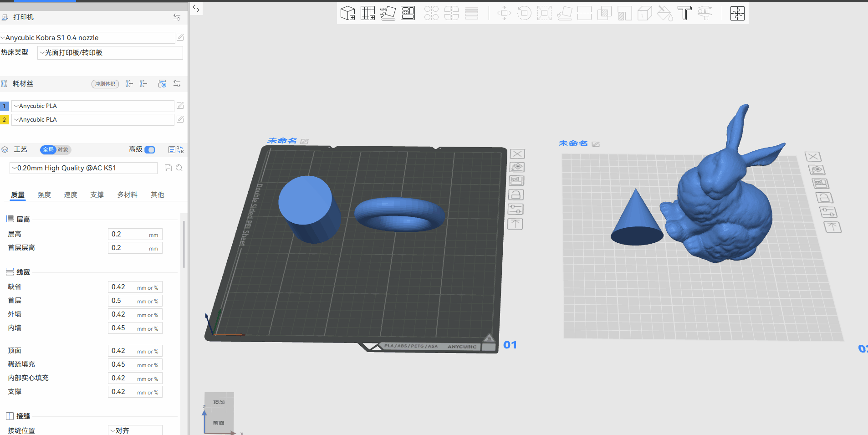The image size is (868, 435).
Task: Click the 冲刷体积 flush volumes button
Action: (105, 84)
